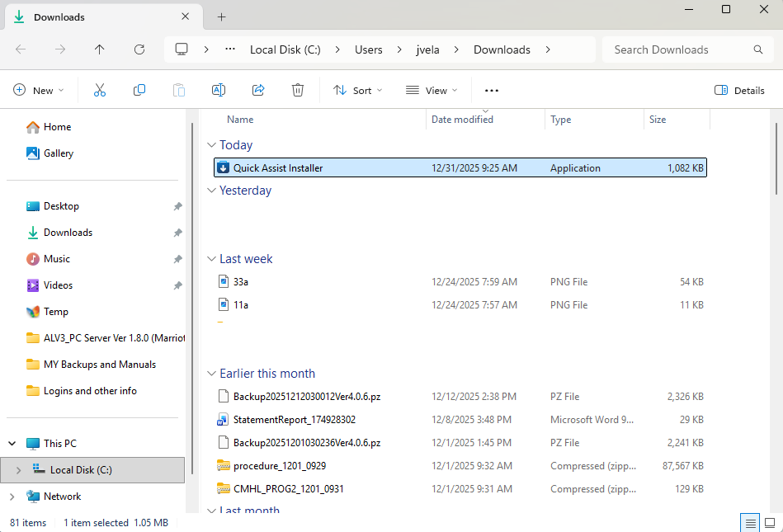This screenshot has height=532, width=783.
Task: Open the New item button
Action: point(36,91)
